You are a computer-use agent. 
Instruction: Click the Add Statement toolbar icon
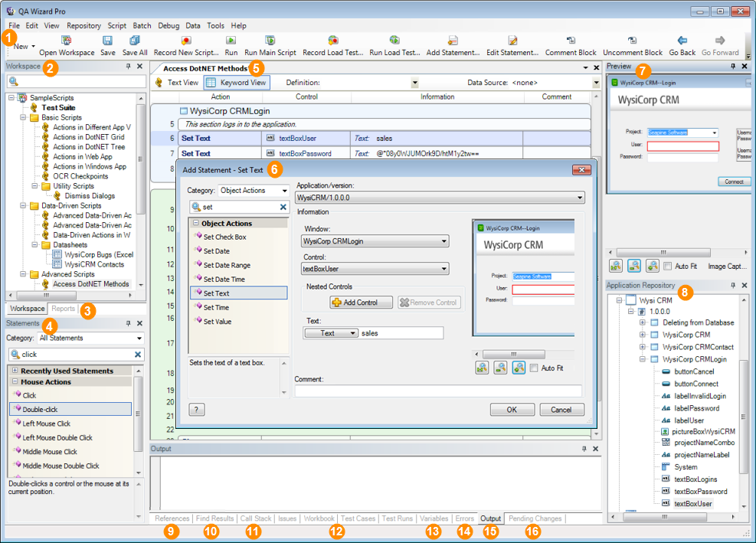[x=453, y=41]
